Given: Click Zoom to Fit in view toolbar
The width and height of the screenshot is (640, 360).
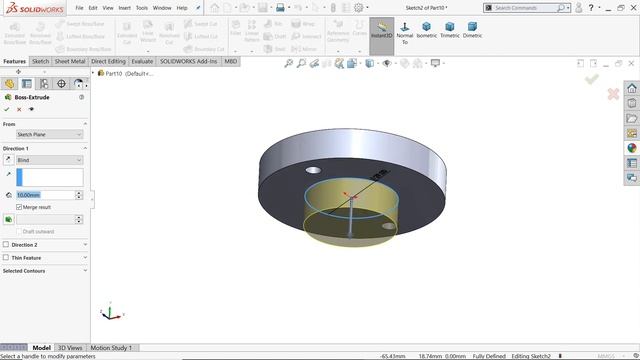Looking at the screenshot, I should point(289,63).
